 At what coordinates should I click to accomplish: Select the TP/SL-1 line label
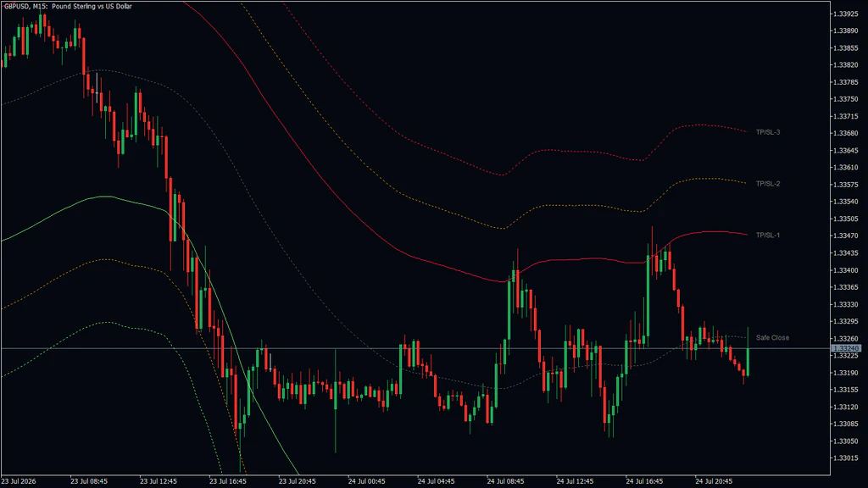coord(768,236)
